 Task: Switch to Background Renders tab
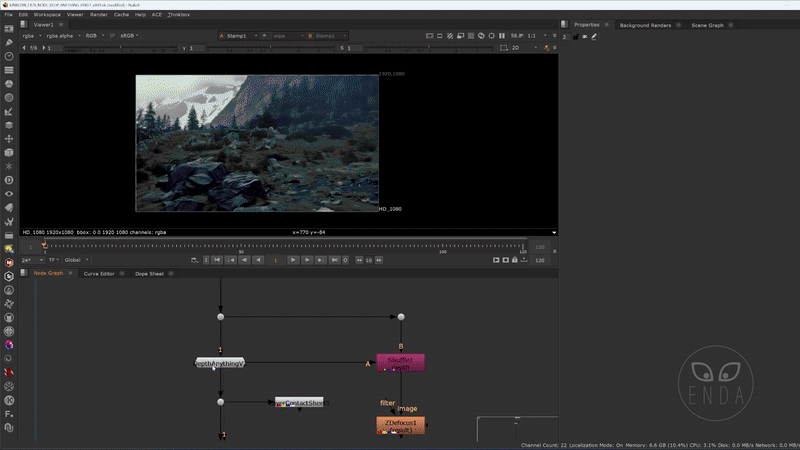coord(645,25)
